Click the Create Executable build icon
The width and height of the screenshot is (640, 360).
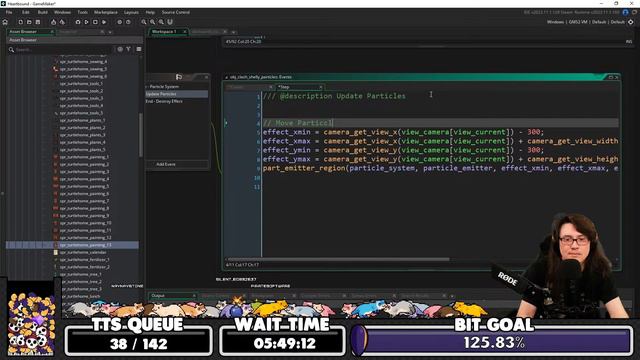(x=53, y=22)
